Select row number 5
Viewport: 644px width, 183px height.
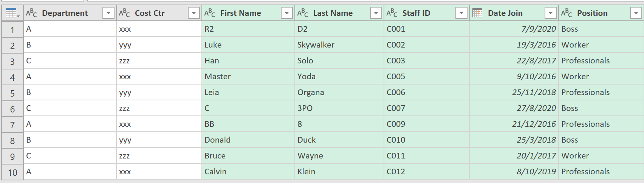12,93
